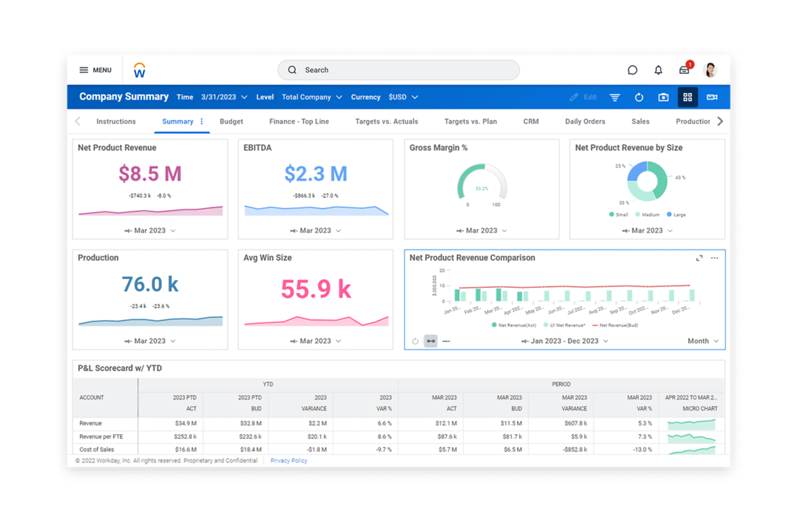798x532 pixels.
Task: Open the Total Company level dropdown
Action: point(312,97)
